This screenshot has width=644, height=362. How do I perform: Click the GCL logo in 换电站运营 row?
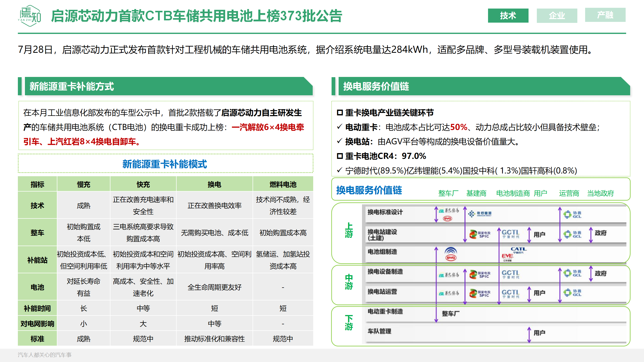point(572,293)
